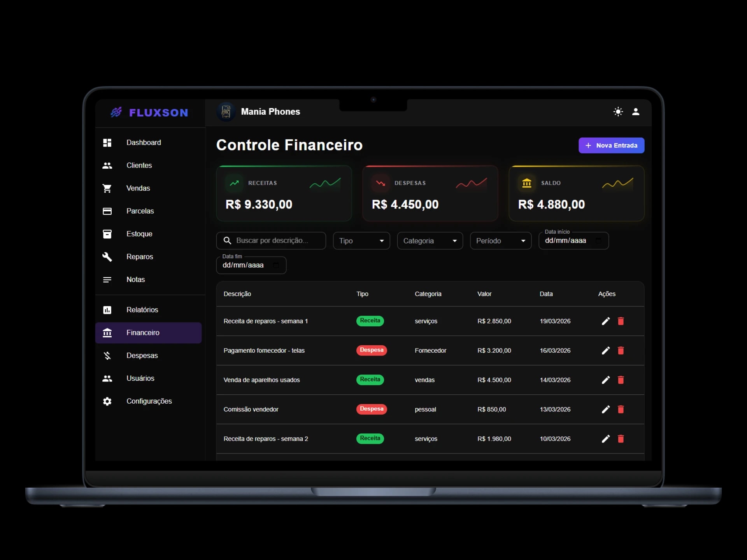This screenshot has width=747, height=560.
Task: Open Estoque using the box icon
Action: click(x=107, y=234)
